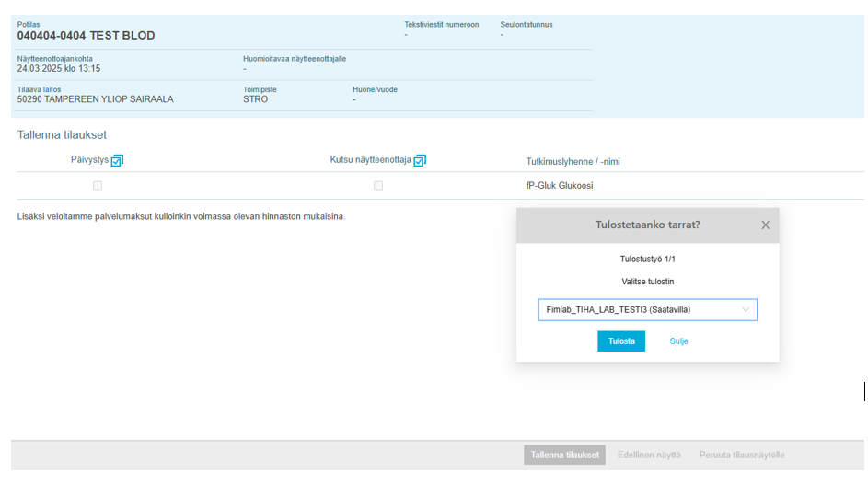Tick Kutsu näytteenottaja checkbox for fP-Gluk
Viewport: 868px width, 485px height.
378,185
